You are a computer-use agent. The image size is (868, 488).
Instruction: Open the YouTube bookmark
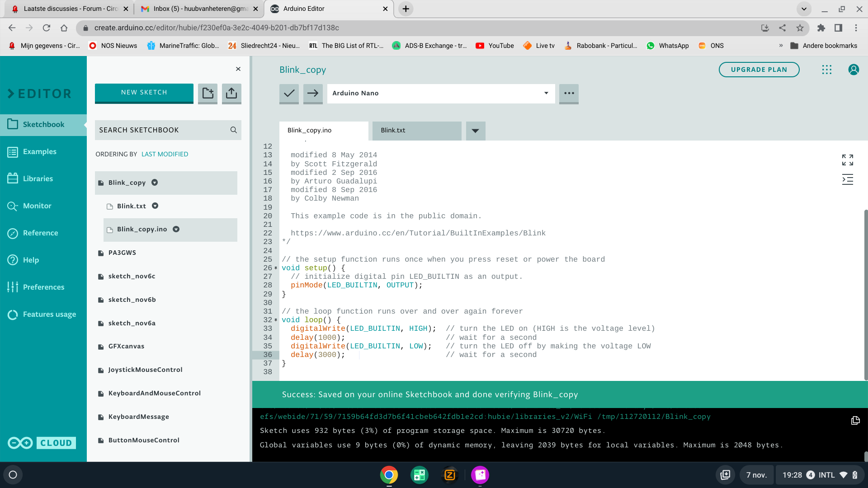pos(495,46)
